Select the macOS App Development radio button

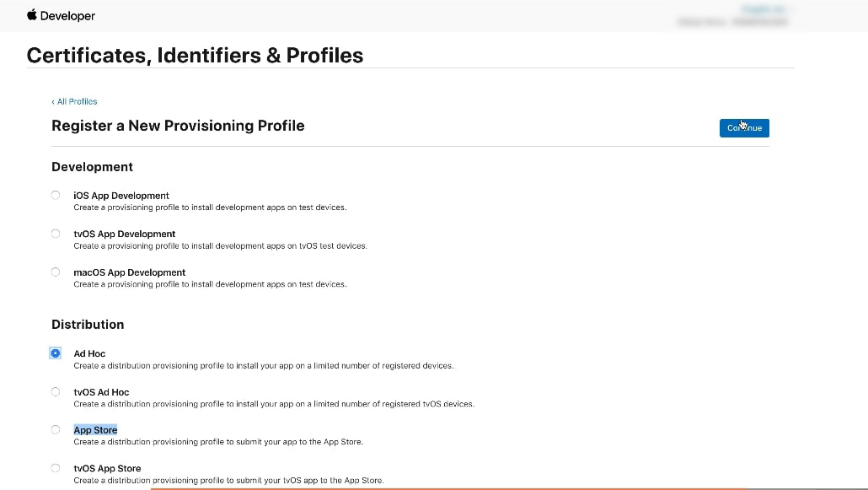(x=56, y=272)
